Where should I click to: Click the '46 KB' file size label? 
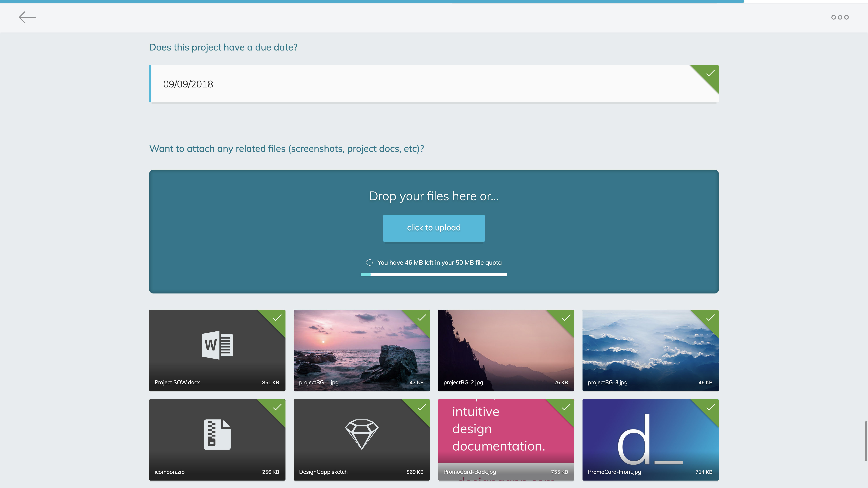705,383
